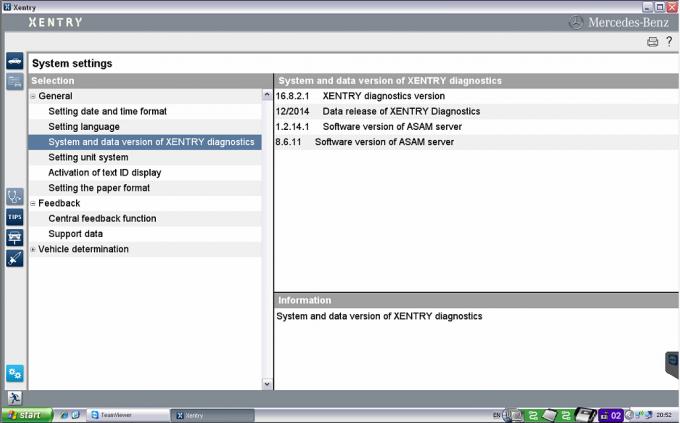Open the workshop lift sidebar icon

(15, 238)
